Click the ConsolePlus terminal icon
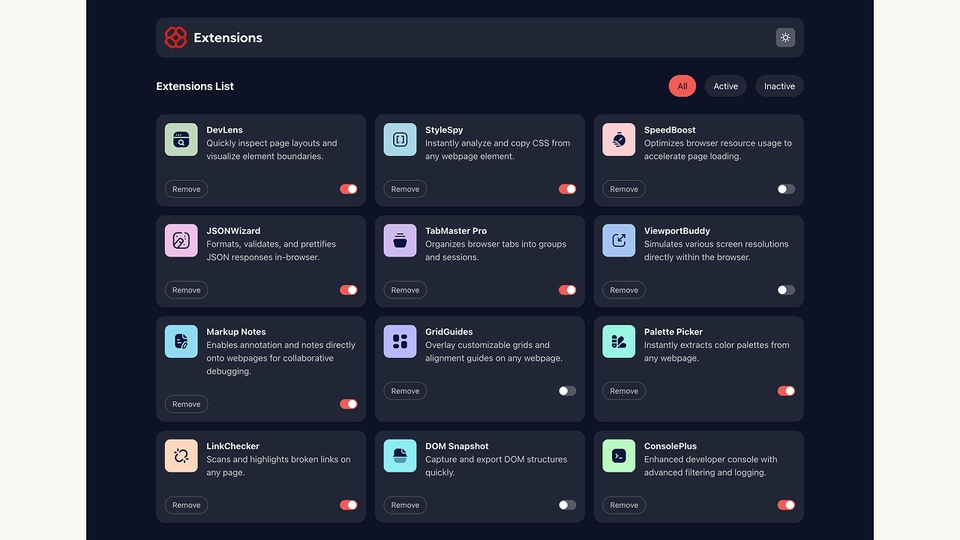 619,456
